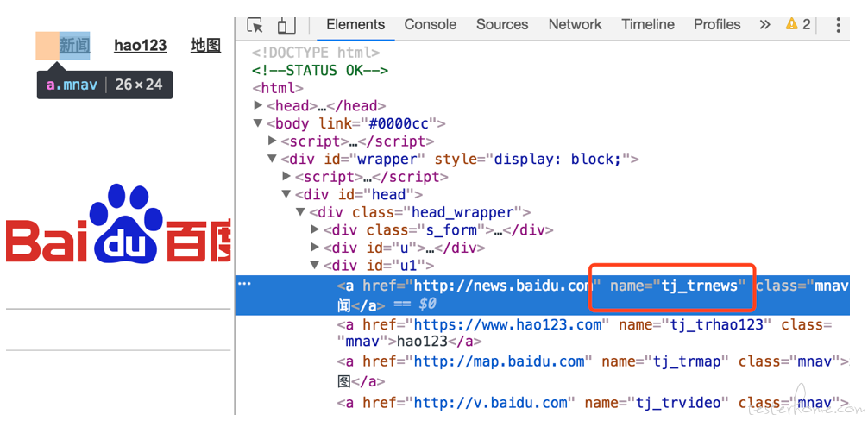Click the 地图 navigation link
The image size is (868, 427).
(x=205, y=46)
